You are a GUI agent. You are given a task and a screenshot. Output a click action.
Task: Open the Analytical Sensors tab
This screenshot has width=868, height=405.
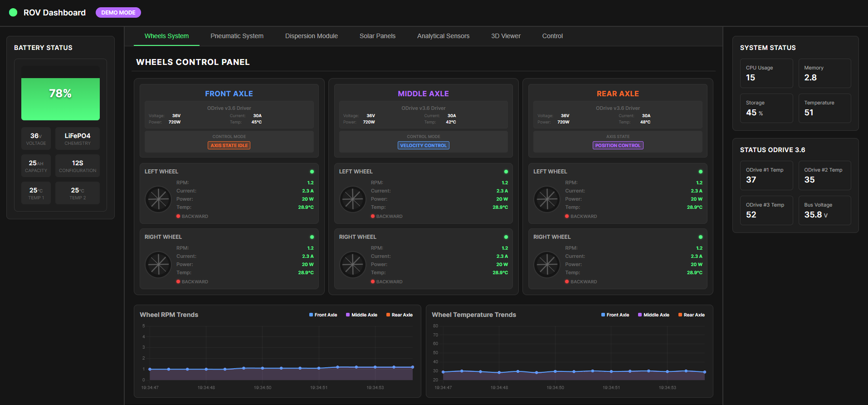coord(443,36)
